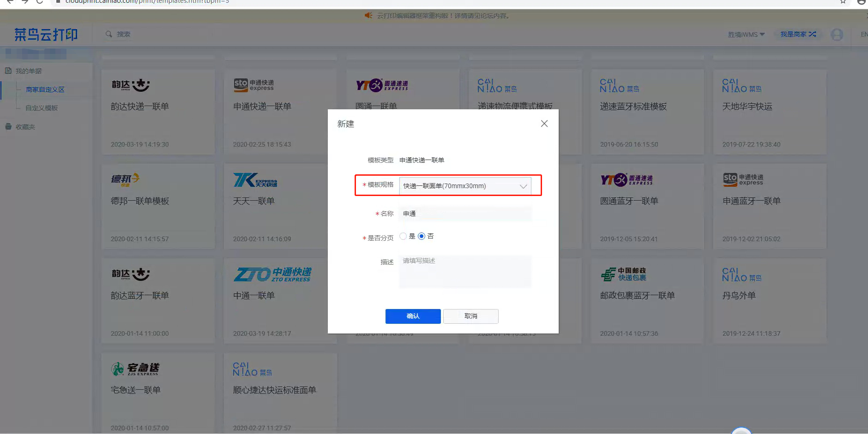Screen dimensions: 868x434
Task: Select 自定义模板 in the sidebar
Action: click(x=42, y=108)
